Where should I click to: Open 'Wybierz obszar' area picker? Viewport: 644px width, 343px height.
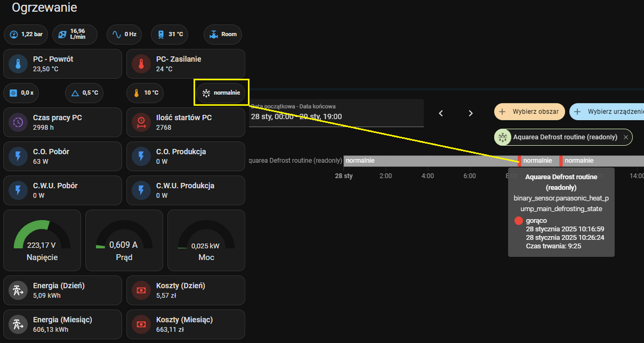[x=529, y=112]
